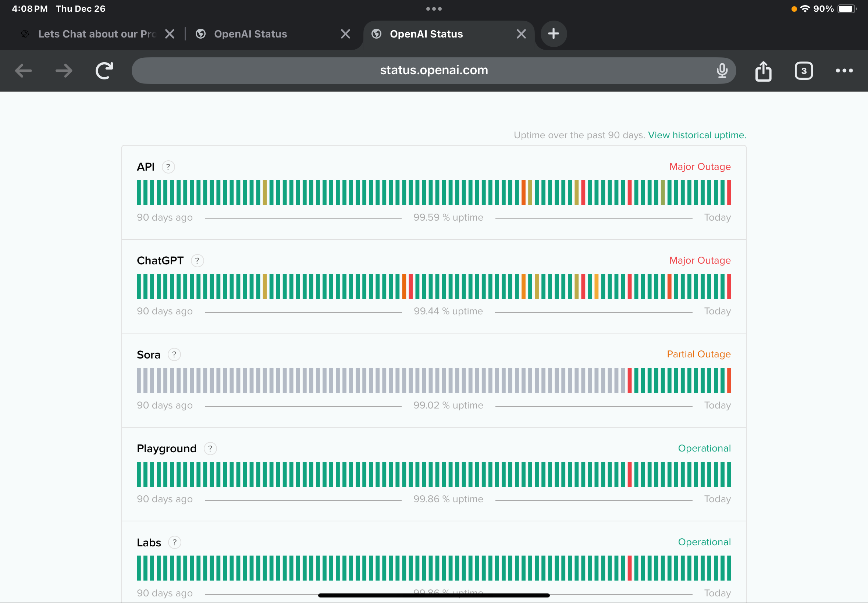Open the browser three-dot menu

click(844, 71)
